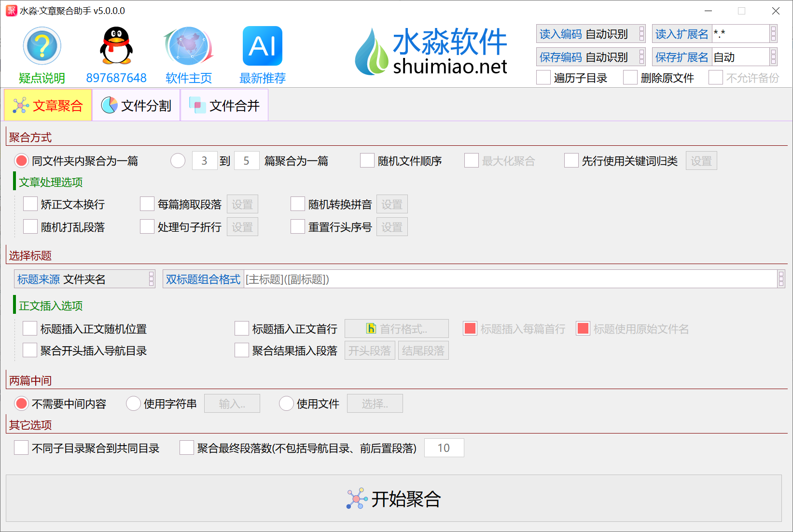Viewport: 793px width, 532px height.
Task: Open the 标题来源 文件夹名 dropdown
Action: point(84,279)
